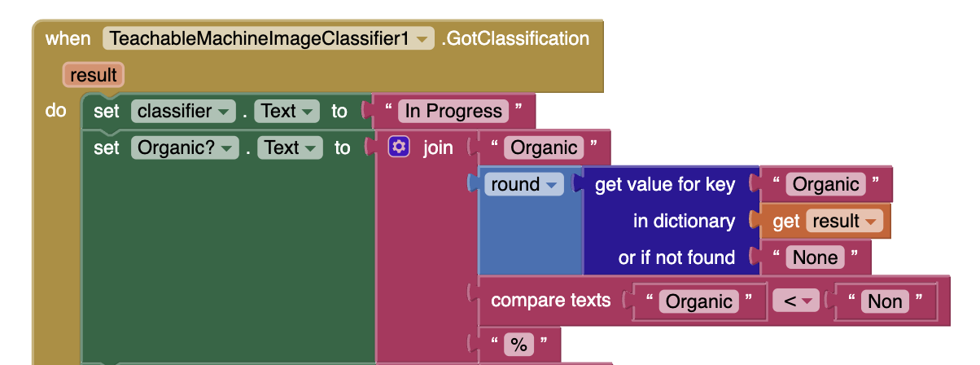Edit the "%" text string block
The width and height of the screenshot is (980, 365).
518,345
